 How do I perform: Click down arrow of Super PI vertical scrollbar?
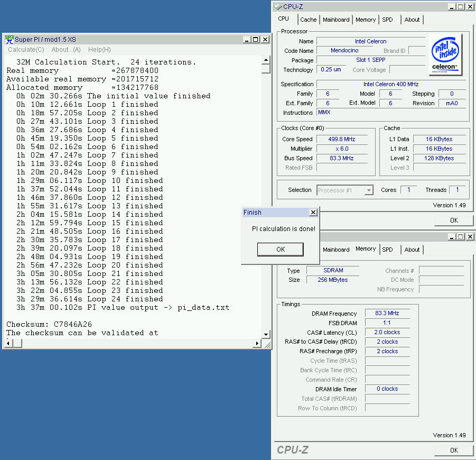tap(266, 335)
